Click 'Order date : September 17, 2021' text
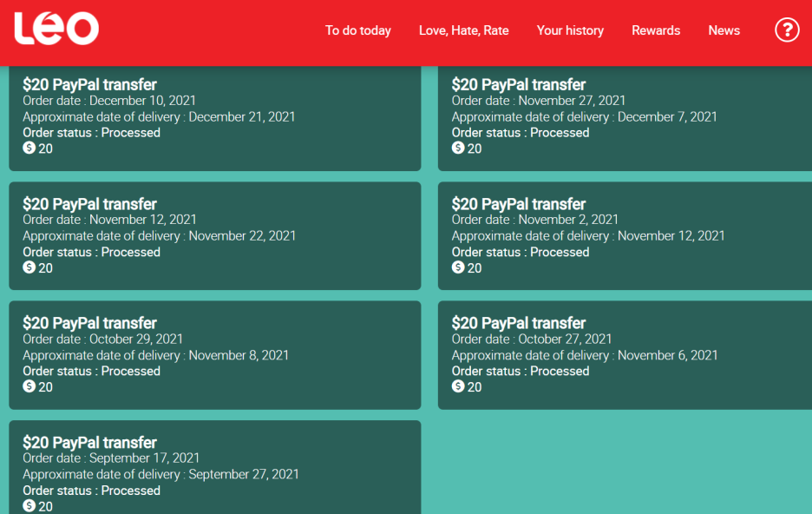The height and width of the screenshot is (514, 812). point(111,458)
